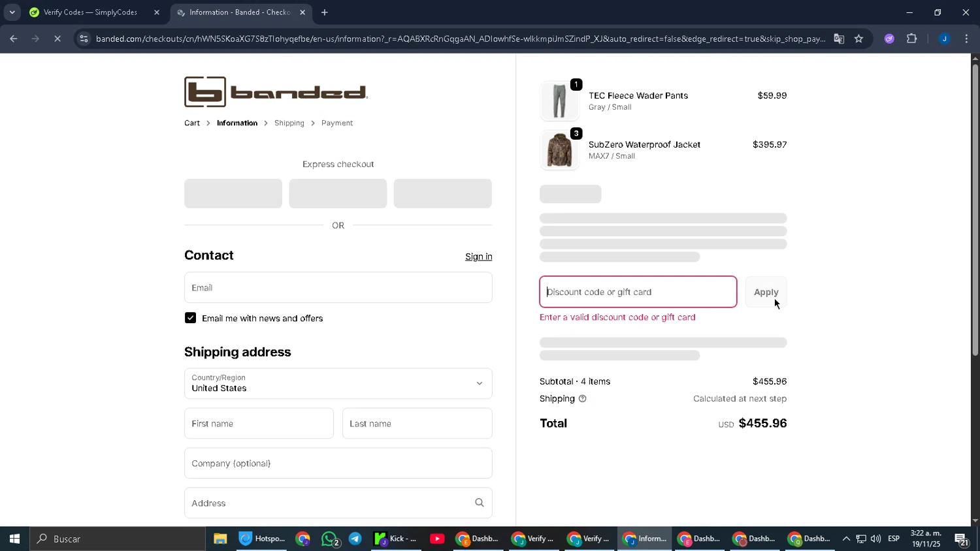
Task: Close the Verify Codes — SimplyCodes tab
Action: tap(157, 12)
